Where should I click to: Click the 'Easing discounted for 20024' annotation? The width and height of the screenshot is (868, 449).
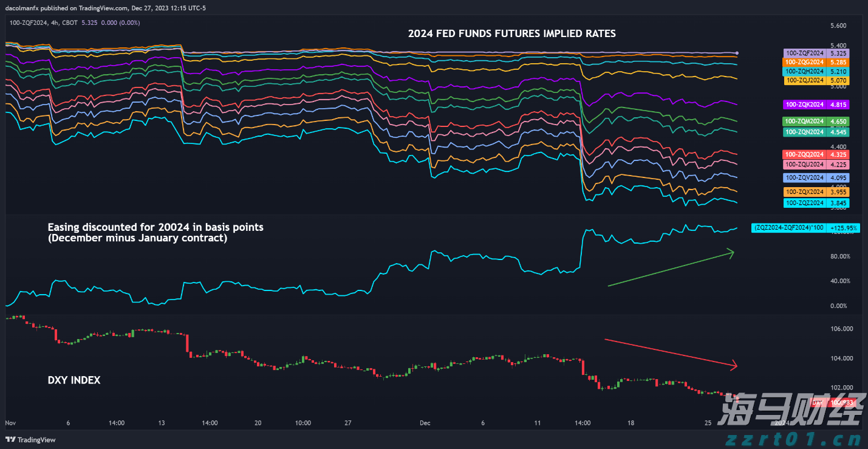pyautogui.click(x=156, y=227)
